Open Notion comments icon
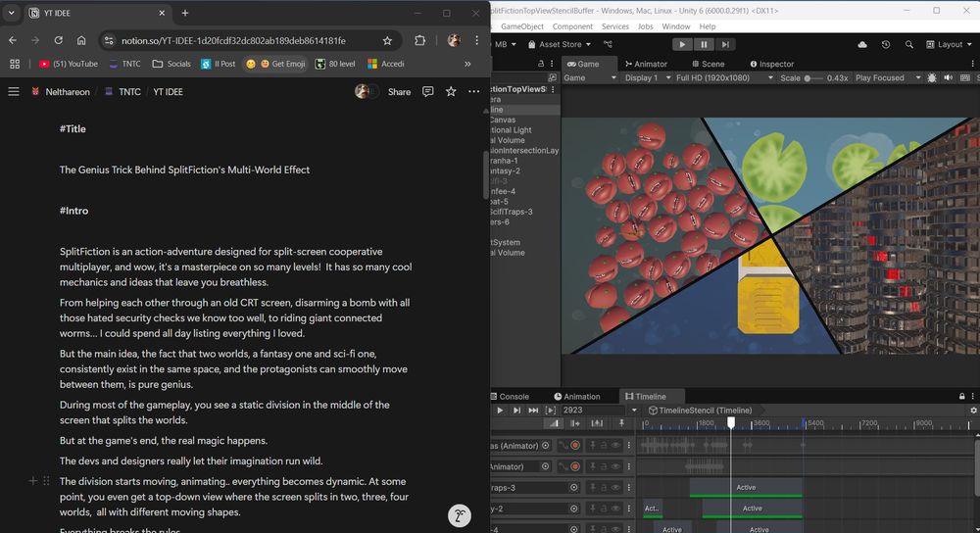This screenshot has height=533, width=980. pyautogui.click(x=428, y=92)
